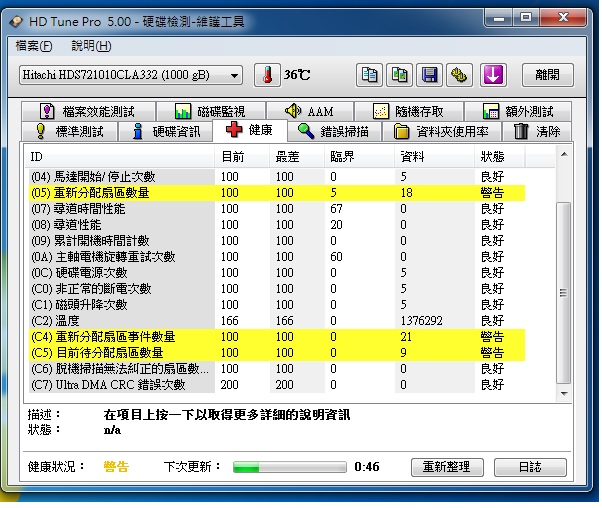Select row (C5) 目前待分配扇區數量

[x=277, y=352]
